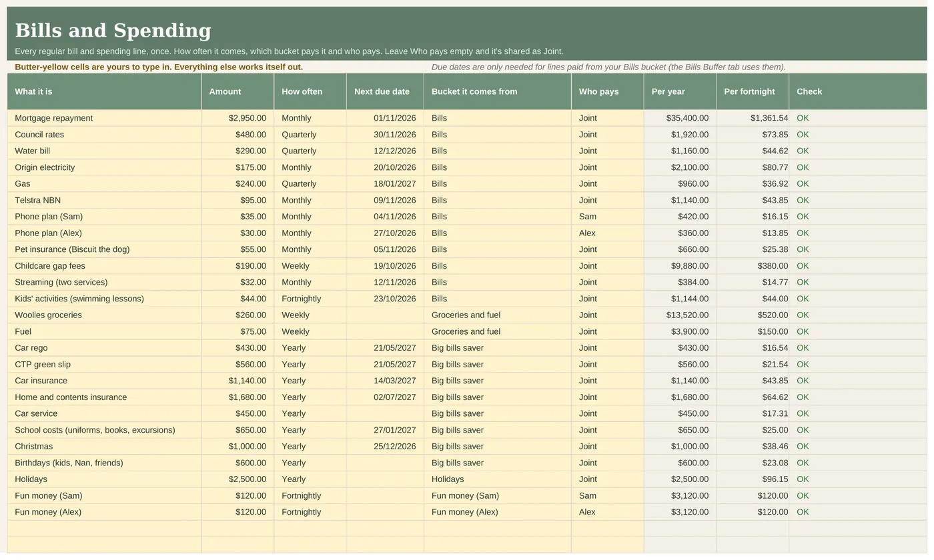Viewport: 934px width, 560px height.
Task: Click the 'Per fortnight' column header
Action: coord(753,91)
